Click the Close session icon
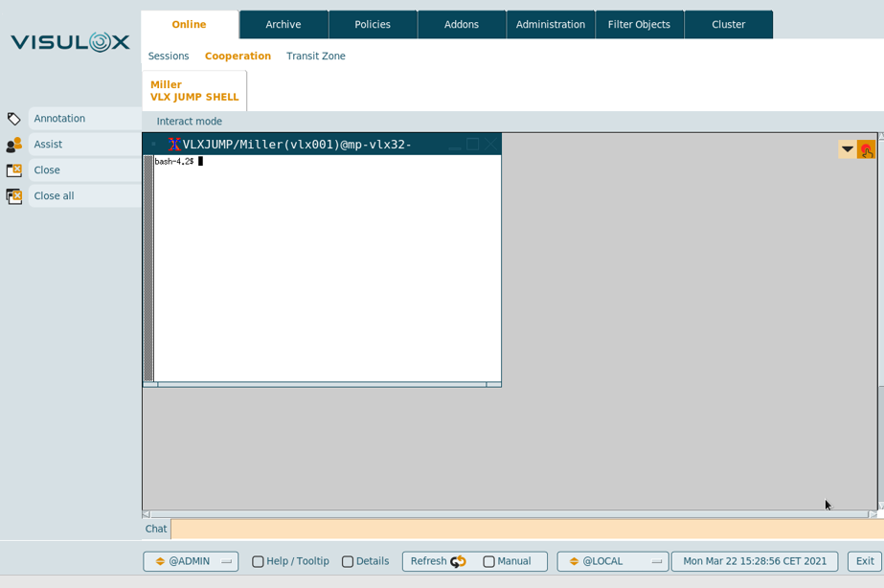The width and height of the screenshot is (884, 588). point(13,170)
